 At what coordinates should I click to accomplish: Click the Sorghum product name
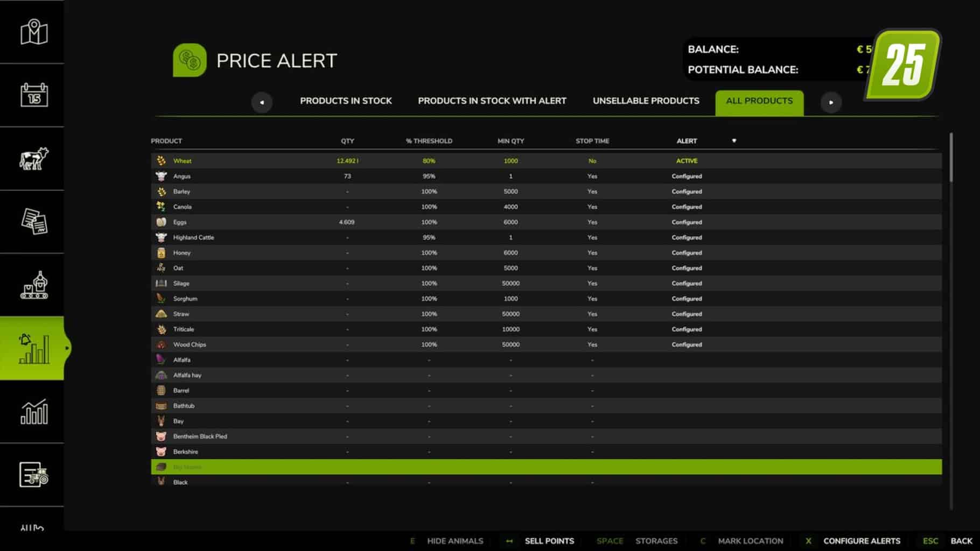[185, 299]
